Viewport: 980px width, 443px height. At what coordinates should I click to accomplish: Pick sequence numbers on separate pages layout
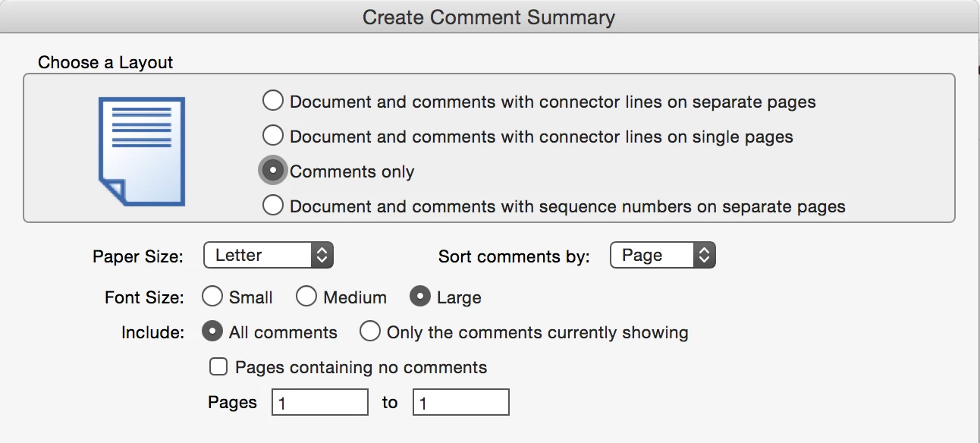point(272,206)
